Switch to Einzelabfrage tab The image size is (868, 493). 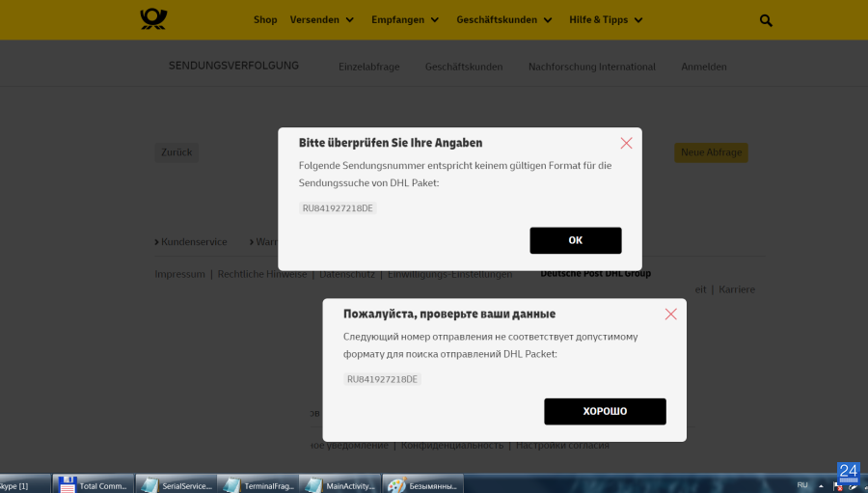[369, 67]
